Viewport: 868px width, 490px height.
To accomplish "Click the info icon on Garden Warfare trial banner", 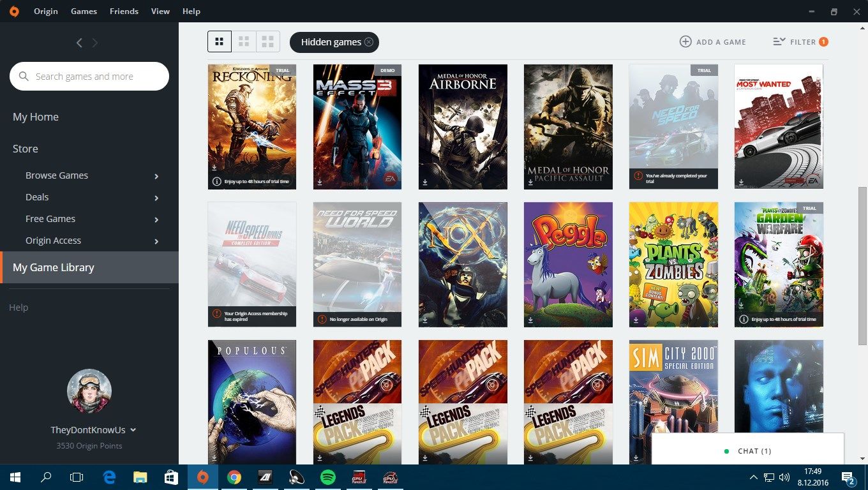I will tap(744, 319).
